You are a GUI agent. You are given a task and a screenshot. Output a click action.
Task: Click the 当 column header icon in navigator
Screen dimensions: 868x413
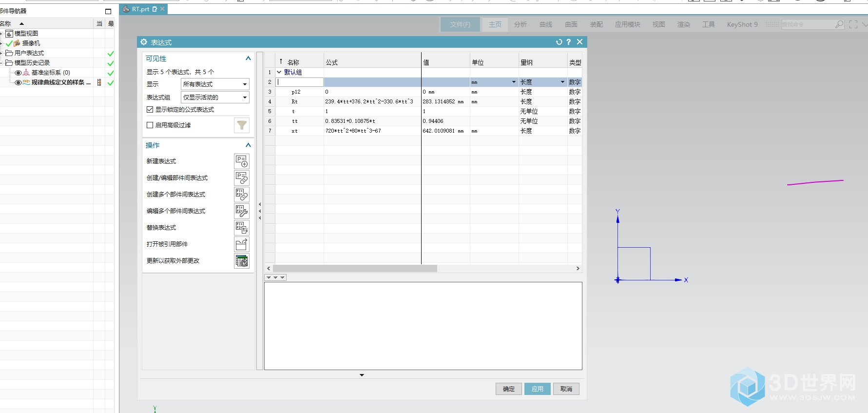(99, 23)
